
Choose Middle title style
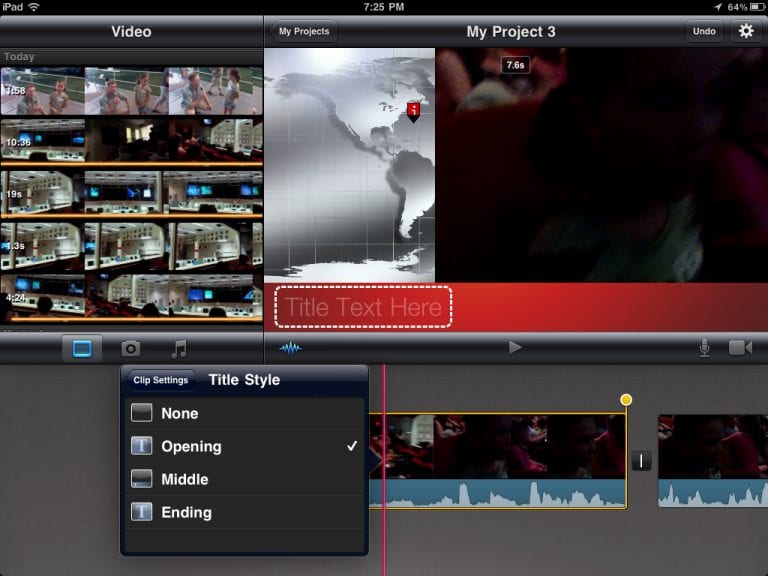[x=244, y=479]
